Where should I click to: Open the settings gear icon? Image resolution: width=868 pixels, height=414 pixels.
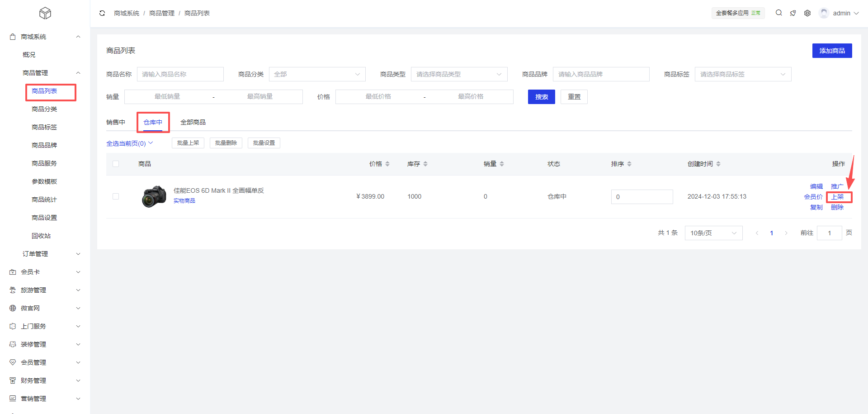(807, 13)
